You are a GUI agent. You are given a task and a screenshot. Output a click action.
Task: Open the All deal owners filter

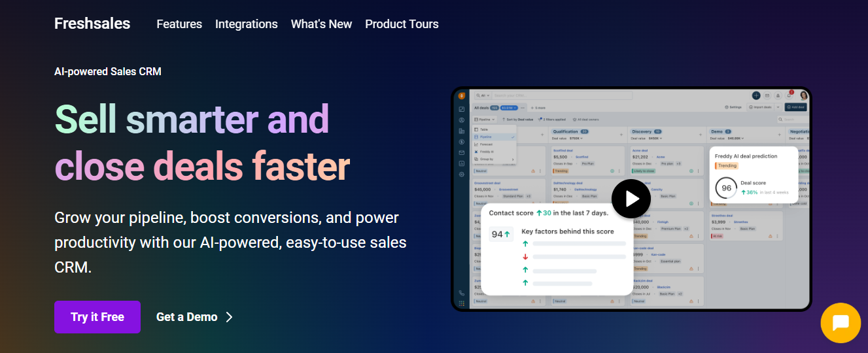click(x=586, y=120)
